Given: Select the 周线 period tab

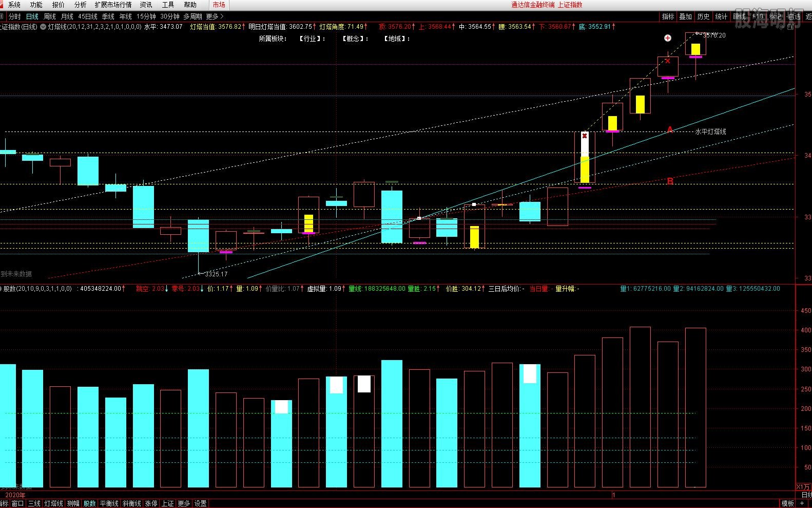Looking at the screenshot, I should tap(50, 16).
